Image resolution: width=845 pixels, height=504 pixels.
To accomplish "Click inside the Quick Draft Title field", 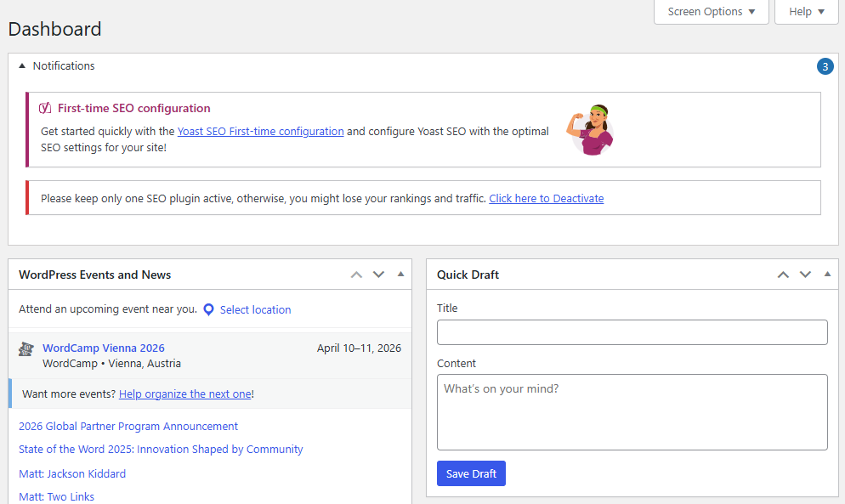I will coord(632,331).
